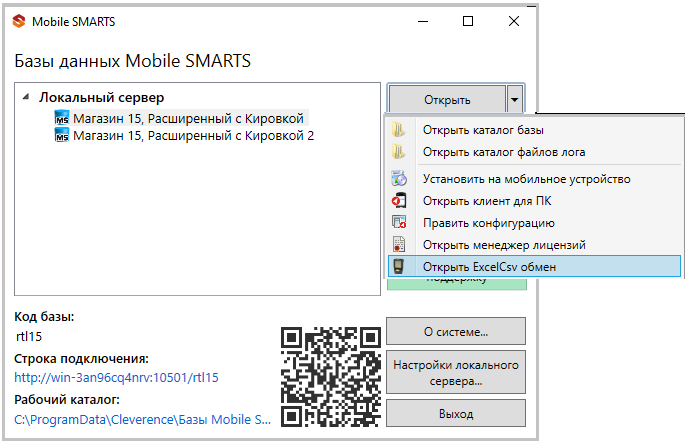Choose Править конфигурацию from menu
This screenshot has width=689, height=441.
[534, 223]
